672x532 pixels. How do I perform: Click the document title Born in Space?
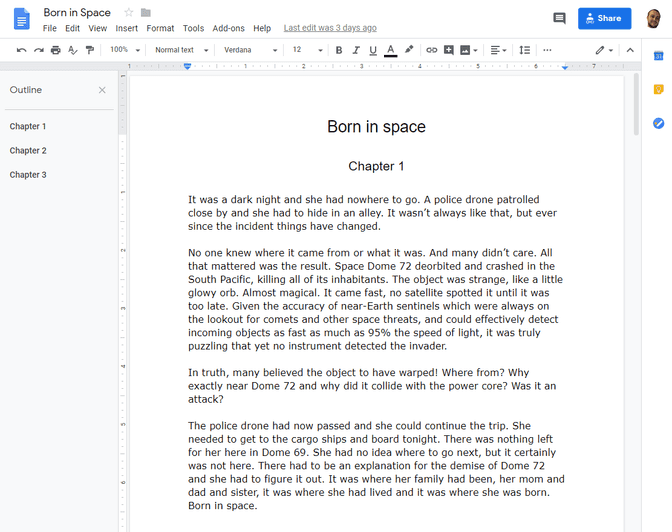[77, 13]
